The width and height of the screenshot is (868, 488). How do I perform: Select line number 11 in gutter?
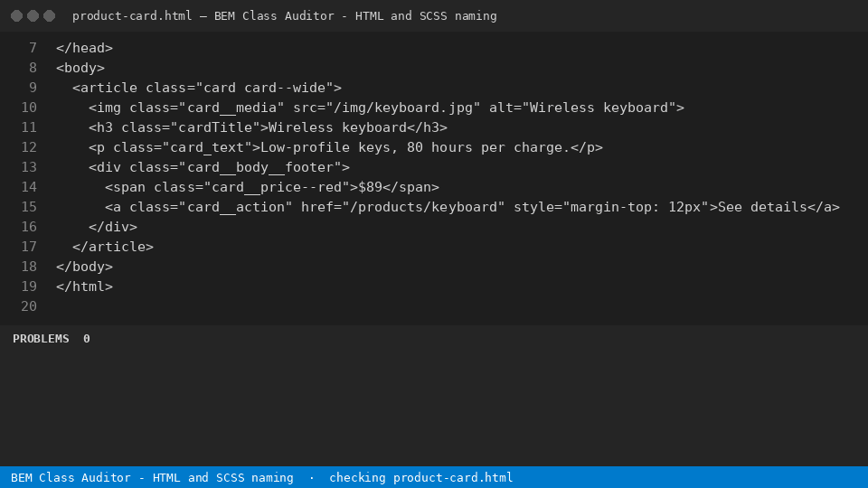pos(29,127)
